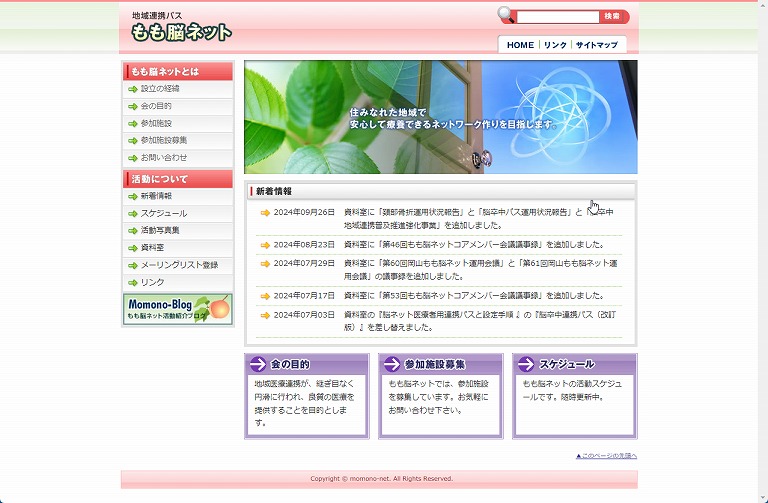Click the 地域連携パス tagline text
This screenshot has height=503, width=768.
tap(157, 16)
